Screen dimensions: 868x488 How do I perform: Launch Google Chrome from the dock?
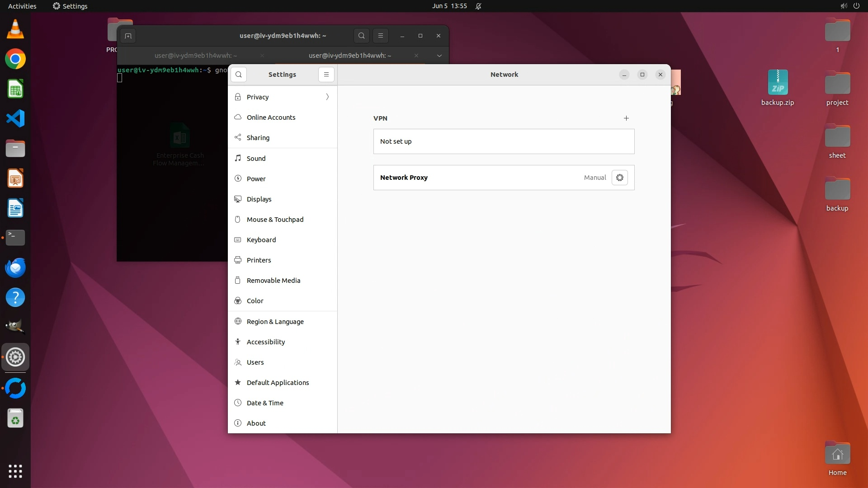pos(15,59)
